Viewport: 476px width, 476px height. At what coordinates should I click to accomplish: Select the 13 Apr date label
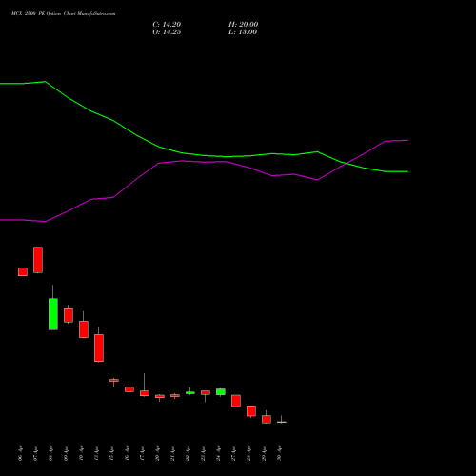(x=96, y=453)
